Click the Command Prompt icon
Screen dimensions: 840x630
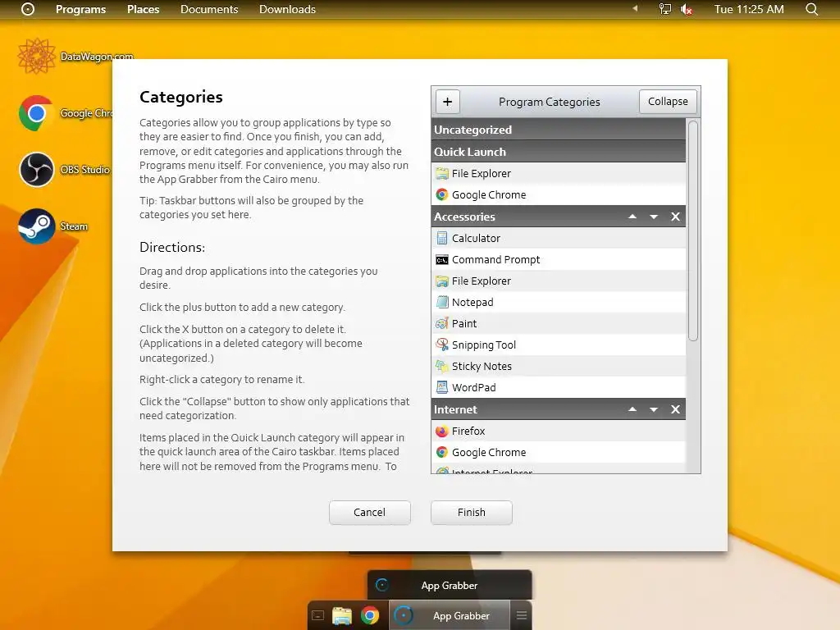(x=442, y=260)
